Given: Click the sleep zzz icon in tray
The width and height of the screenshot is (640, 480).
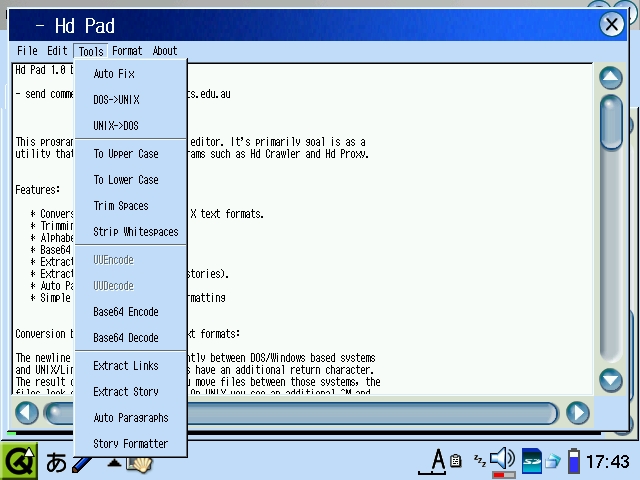Looking at the screenshot, I should click(x=479, y=459).
